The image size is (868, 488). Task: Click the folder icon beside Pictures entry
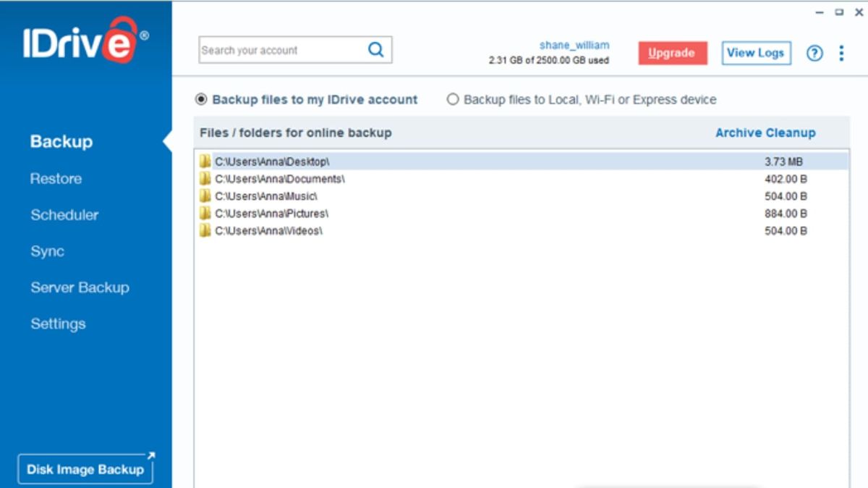point(205,214)
